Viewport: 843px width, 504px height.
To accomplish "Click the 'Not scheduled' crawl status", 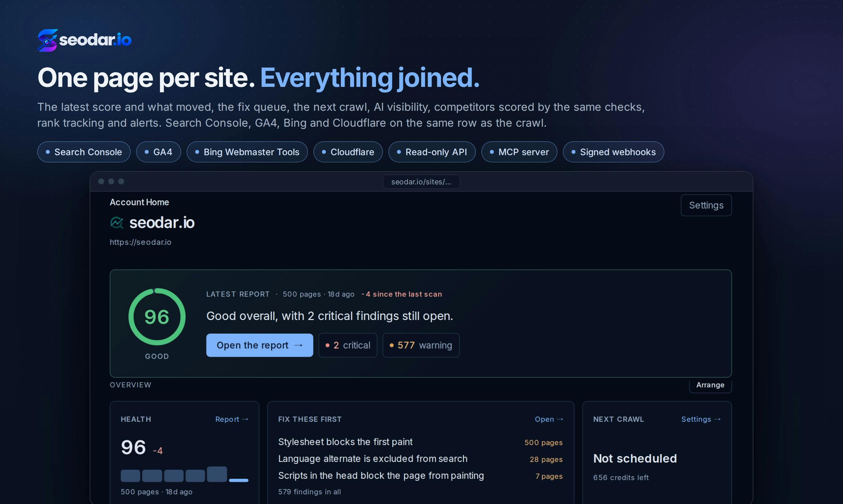I will pos(635,459).
